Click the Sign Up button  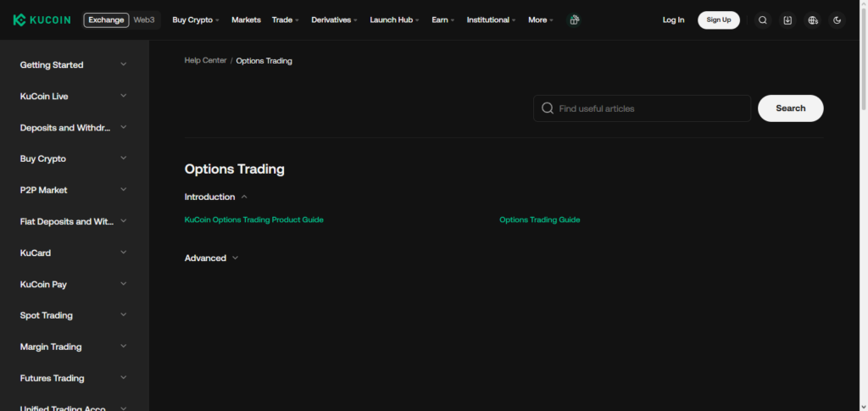click(x=719, y=19)
